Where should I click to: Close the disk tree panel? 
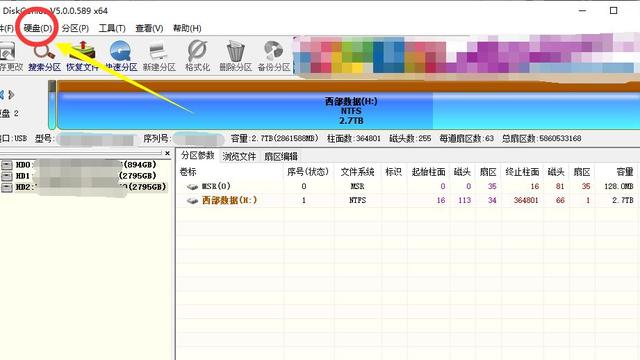(x=167, y=153)
